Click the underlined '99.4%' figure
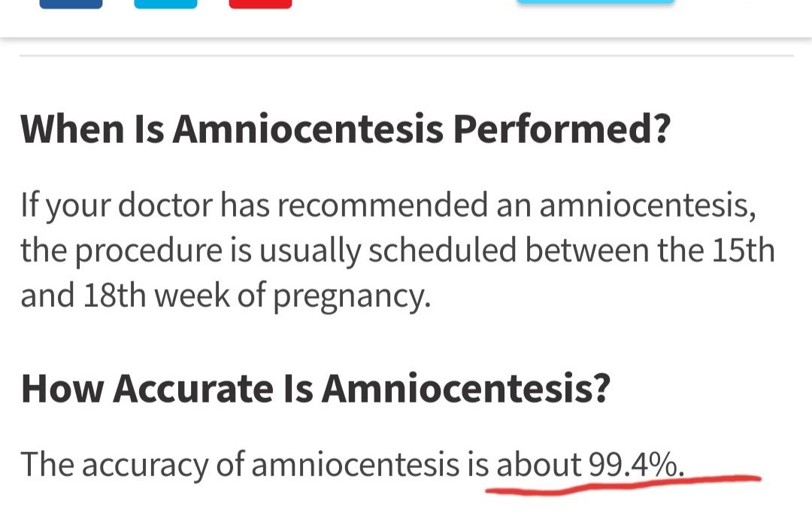 click(635, 465)
